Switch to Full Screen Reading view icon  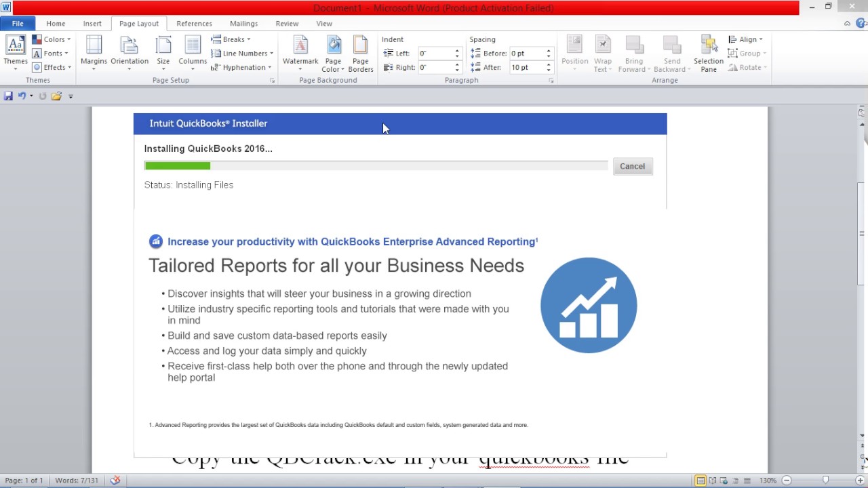point(712,481)
